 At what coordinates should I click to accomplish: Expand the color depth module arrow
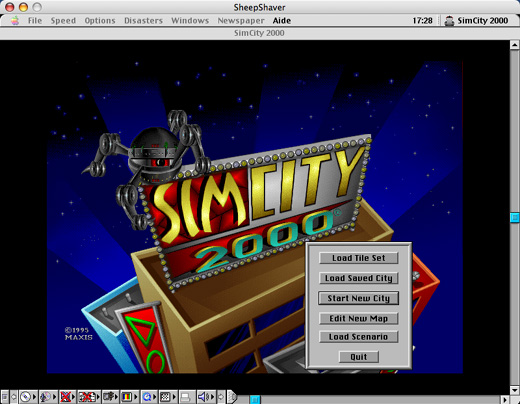[136, 397]
